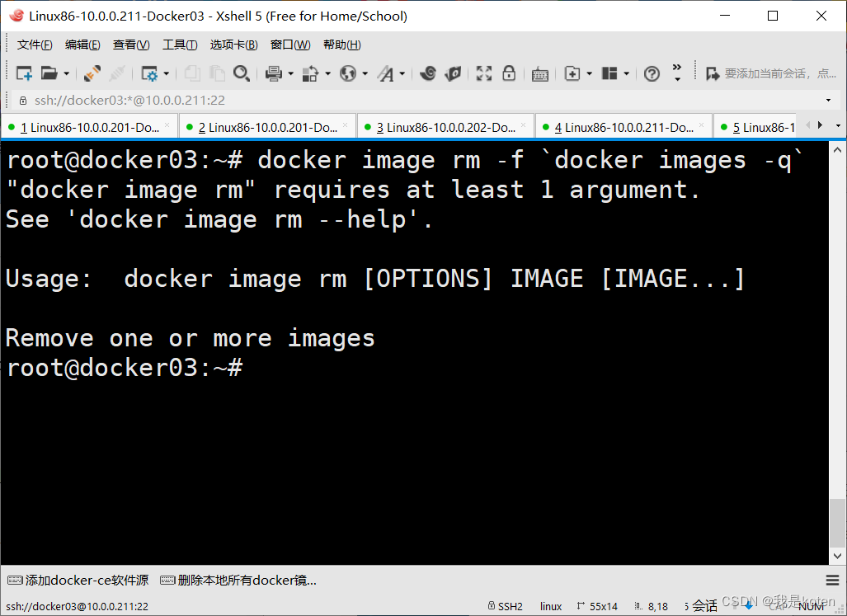Expand the Print dropdown arrow
This screenshot has width=847, height=616.
click(290, 73)
